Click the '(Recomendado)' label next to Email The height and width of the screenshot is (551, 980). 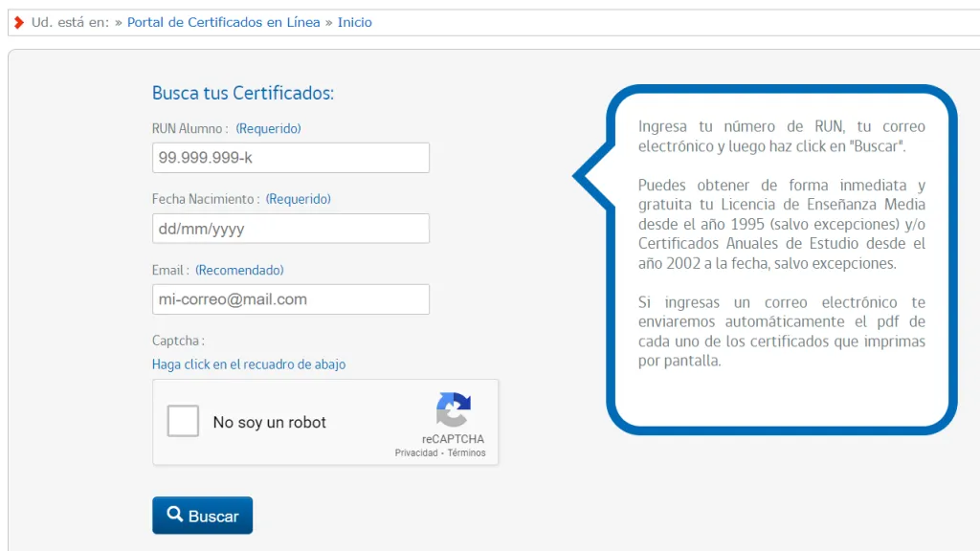coord(239,270)
